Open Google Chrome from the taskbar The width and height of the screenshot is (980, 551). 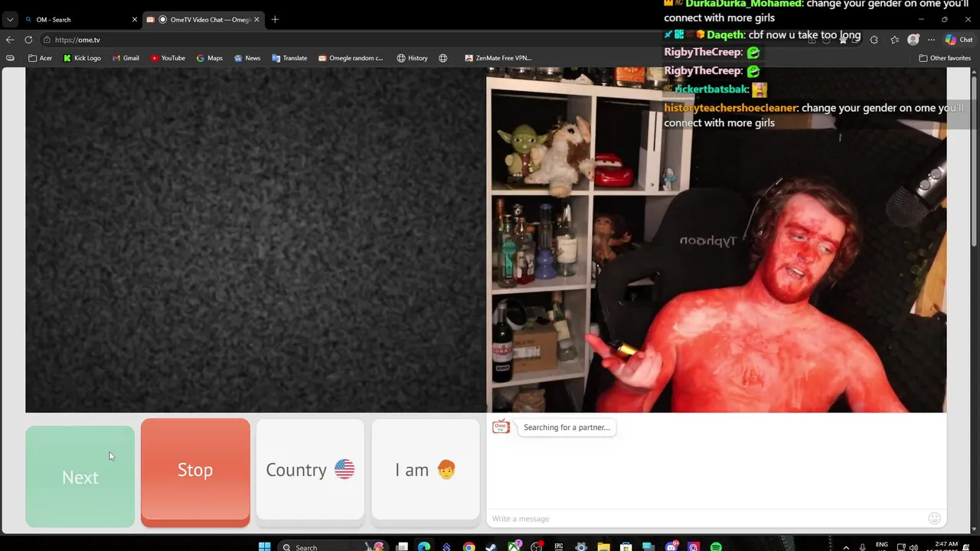[x=469, y=546]
